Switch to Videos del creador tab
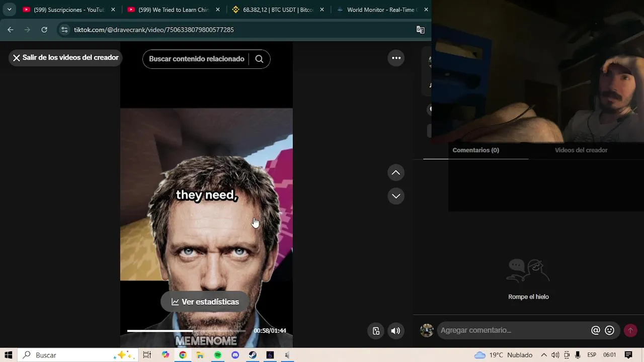Viewport: 644px width, 362px height. click(581, 150)
